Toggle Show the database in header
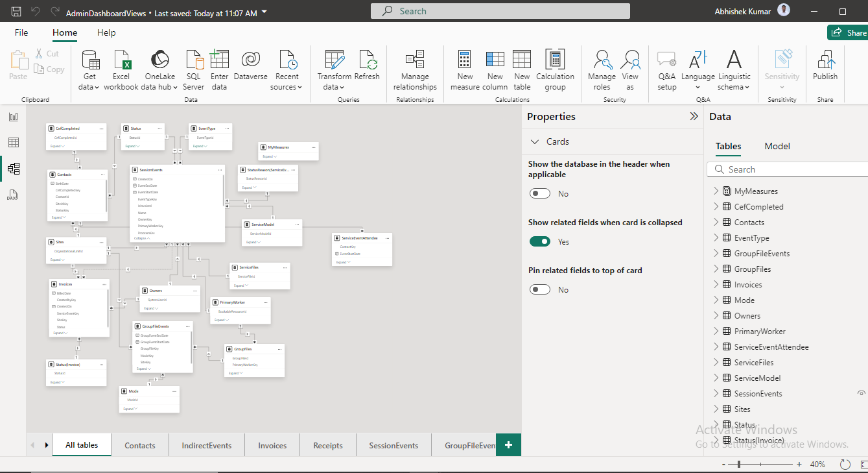The height and width of the screenshot is (473, 868). pos(540,193)
